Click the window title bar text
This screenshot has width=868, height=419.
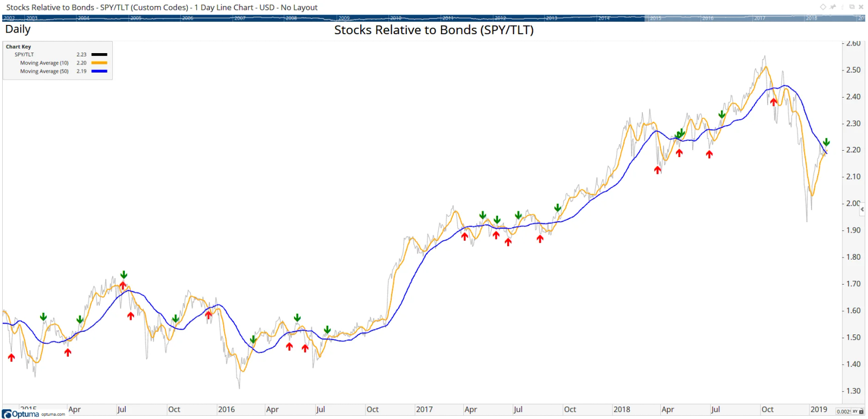click(162, 8)
